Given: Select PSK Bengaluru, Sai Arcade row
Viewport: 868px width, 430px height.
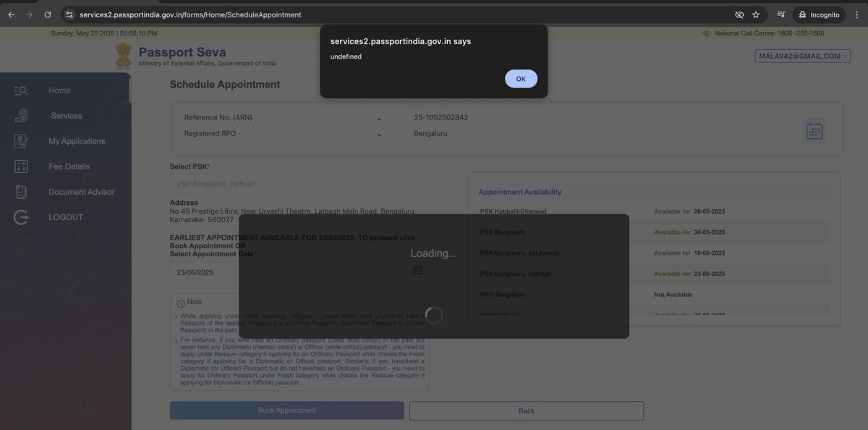Looking at the screenshot, I should point(654,253).
